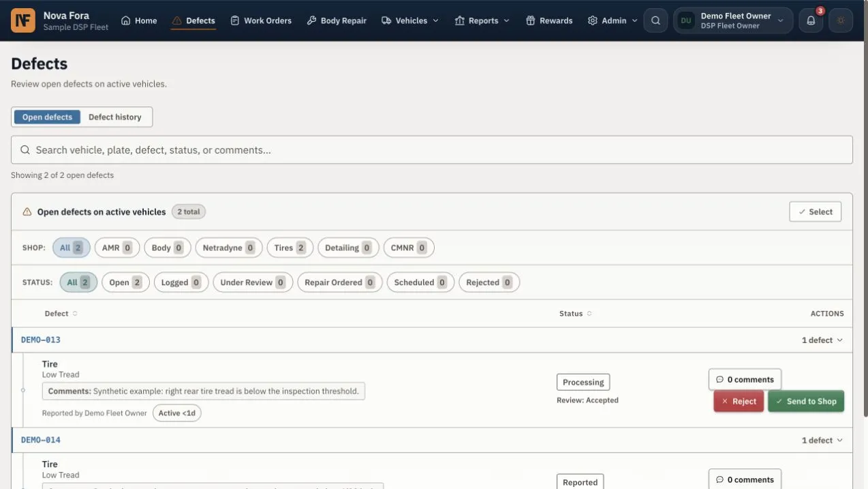Switch to Open defects tab
This screenshot has height=489, width=868.
click(47, 117)
